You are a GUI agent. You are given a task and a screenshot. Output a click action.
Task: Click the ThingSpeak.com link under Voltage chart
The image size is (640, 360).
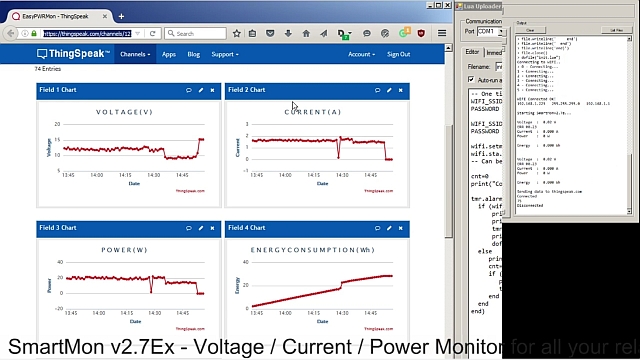point(190,191)
